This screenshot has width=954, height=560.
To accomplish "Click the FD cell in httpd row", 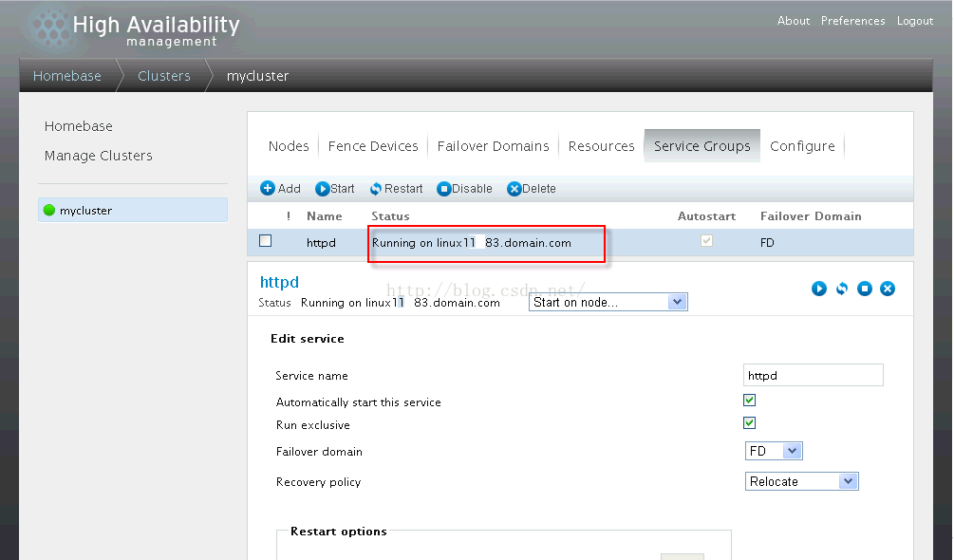I will pyautogui.click(x=767, y=243).
